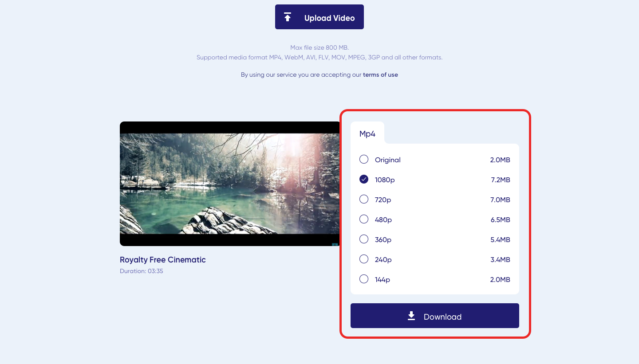
Task: Click the checkmark icon on the 1080p option
Action: click(x=364, y=179)
